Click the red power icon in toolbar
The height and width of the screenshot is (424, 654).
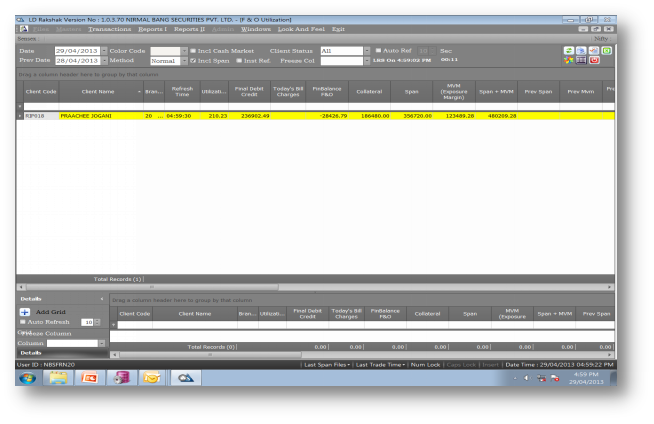pyautogui.click(x=594, y=61)
